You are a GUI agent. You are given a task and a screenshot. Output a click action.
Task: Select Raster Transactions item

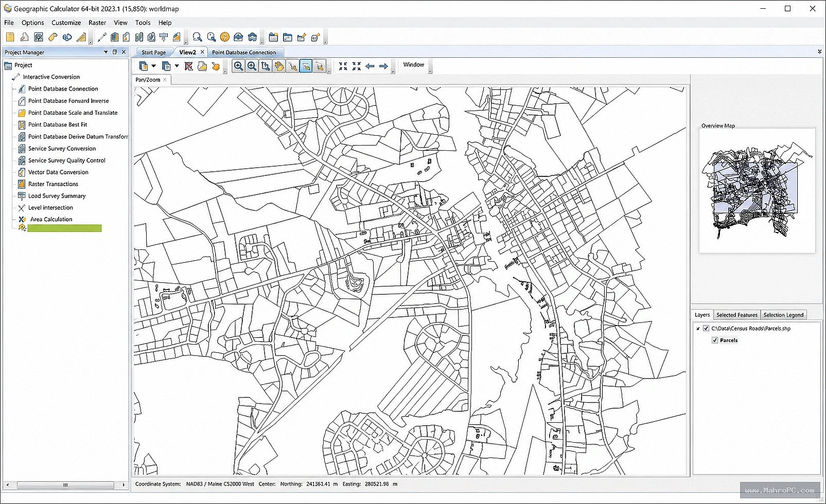pyautogui.click(x=53, y=184)
